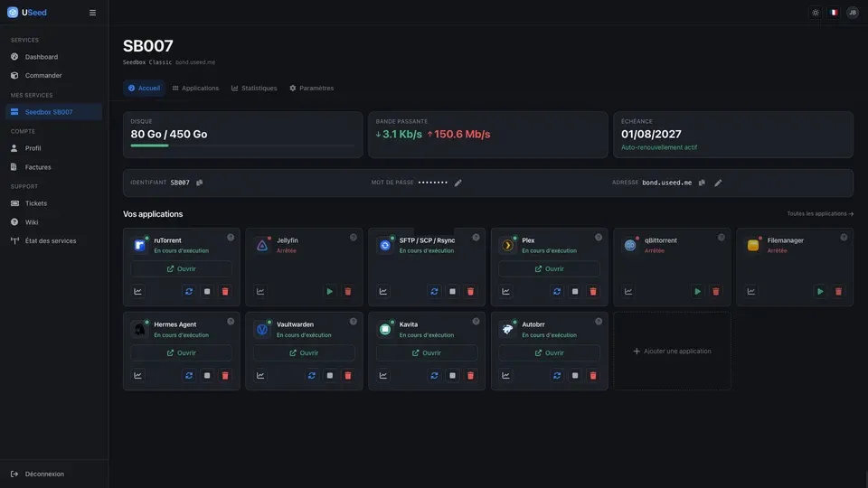Screen dimensions: 868x488
Task: Stop SFTP / SCP / Rsync service
Action: coord(452,292)
